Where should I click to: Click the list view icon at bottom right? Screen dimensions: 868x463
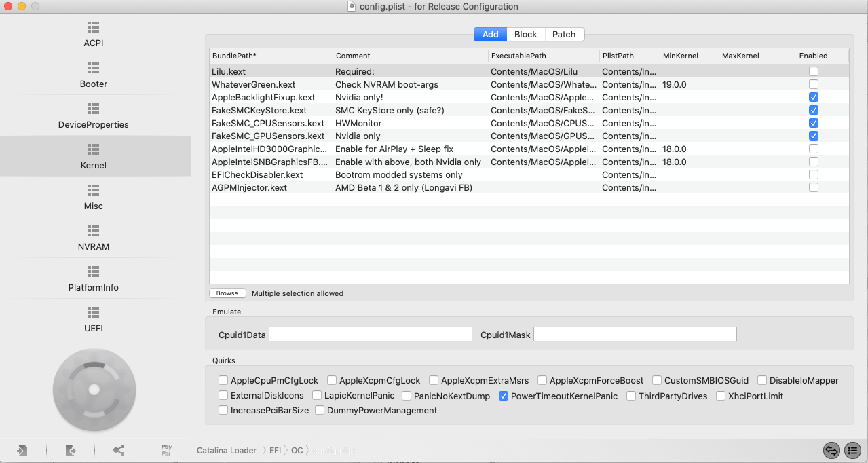point(853,450)
